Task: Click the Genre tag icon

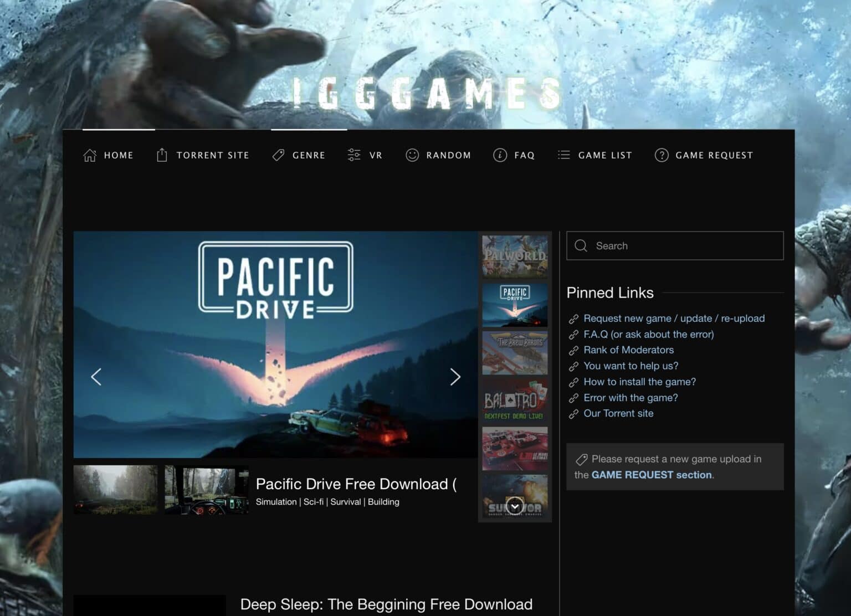Action: pos(278,155)
